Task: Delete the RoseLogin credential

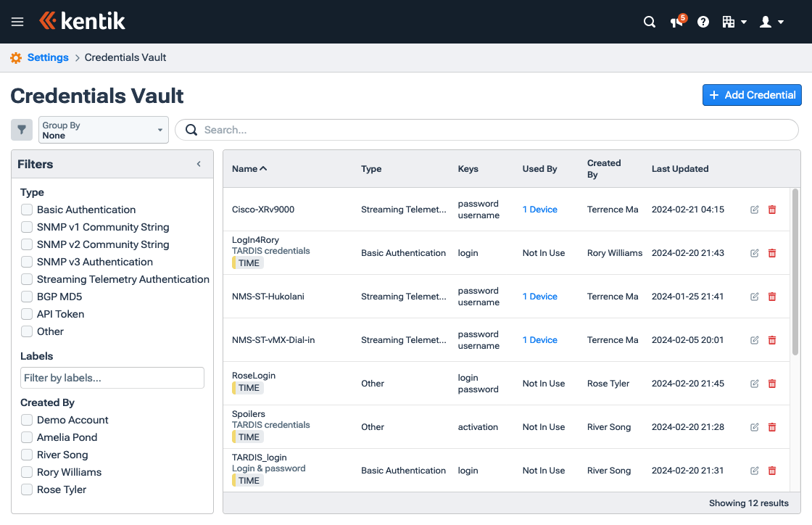Action: coord(771,383)
